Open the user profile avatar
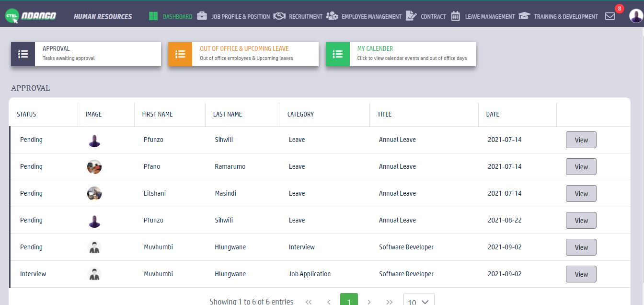This screenshot has width=644, height=305. click(x=636, y=16)
